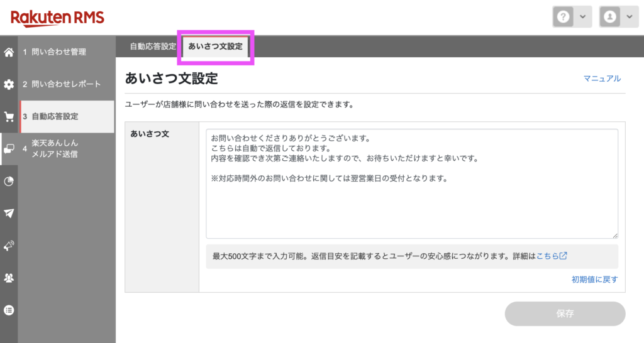
Task: Open 4 楽天あんしんメルアド送信 menu item
Action: point(65,148)
